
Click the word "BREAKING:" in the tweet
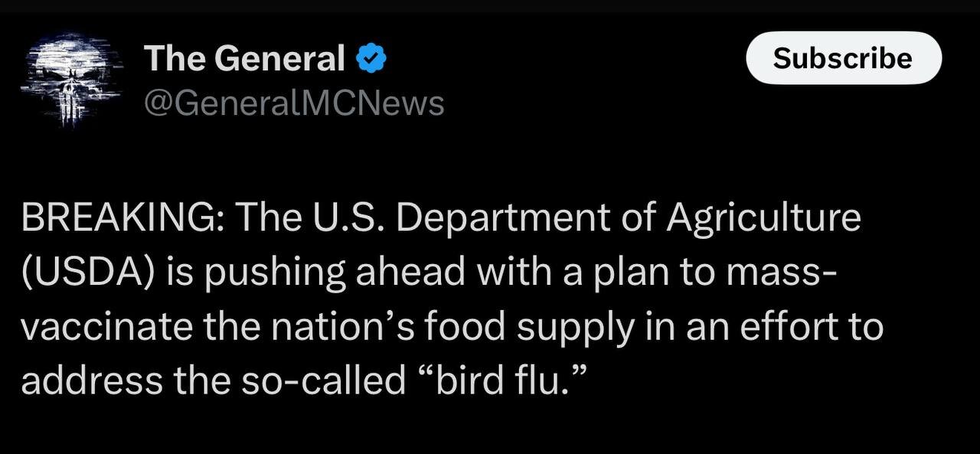122,218
